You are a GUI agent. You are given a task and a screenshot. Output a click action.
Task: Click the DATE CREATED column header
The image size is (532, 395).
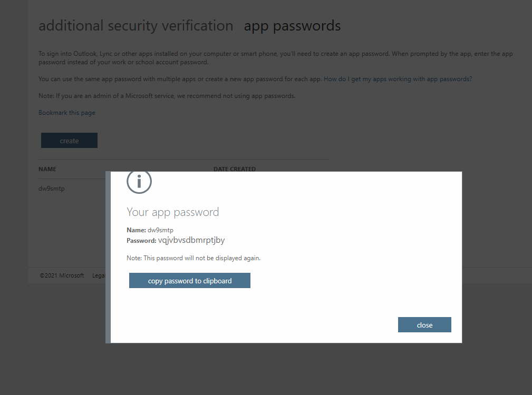234,169
